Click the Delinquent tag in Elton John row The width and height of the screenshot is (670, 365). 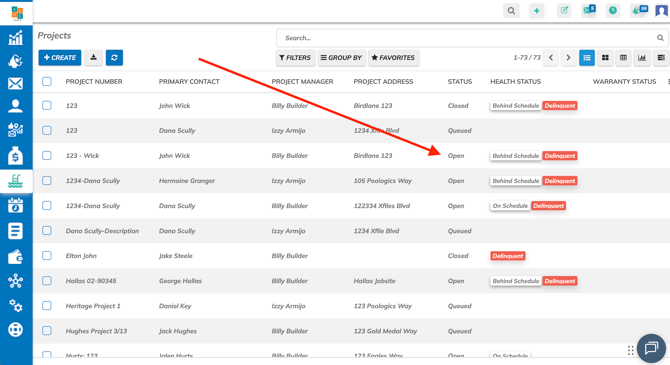coord(508,256)
